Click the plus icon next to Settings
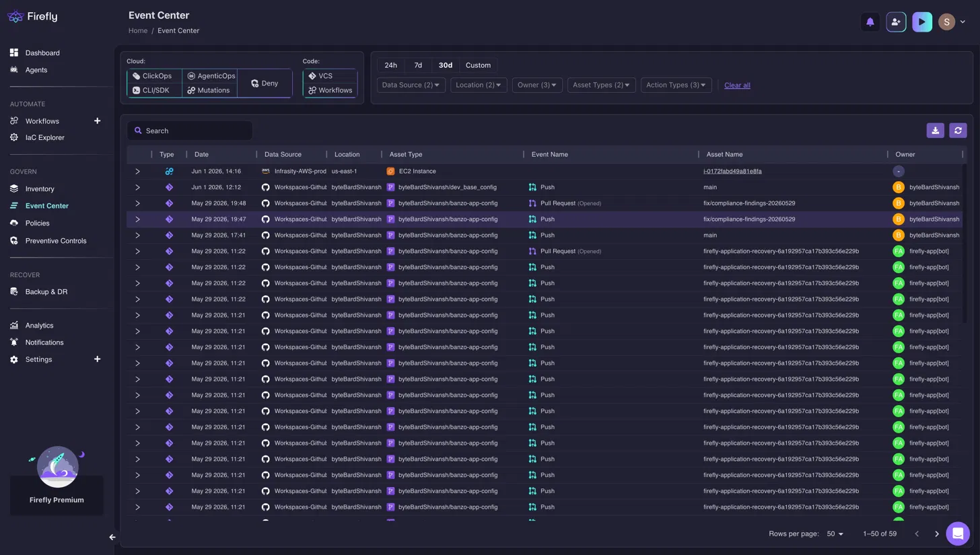The width and height of the screenshot is (980, 555). click(97, 359)
